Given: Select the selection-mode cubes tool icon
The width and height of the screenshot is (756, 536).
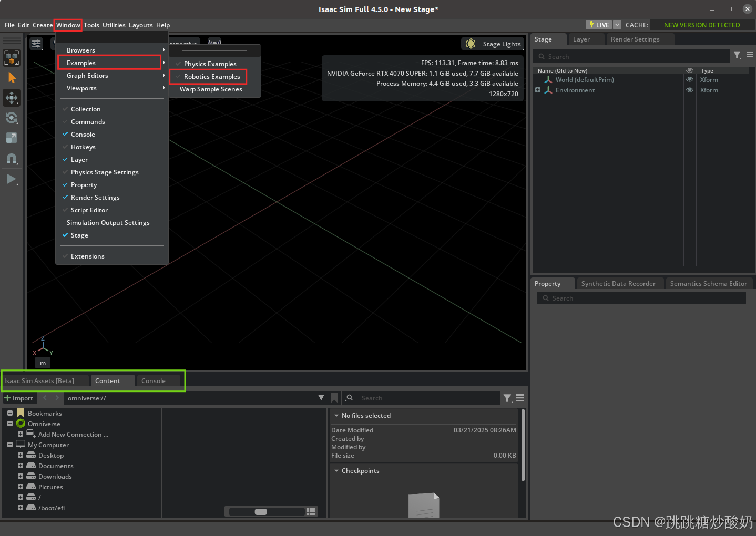Looking at the screenshot, I should click(12, 58).
